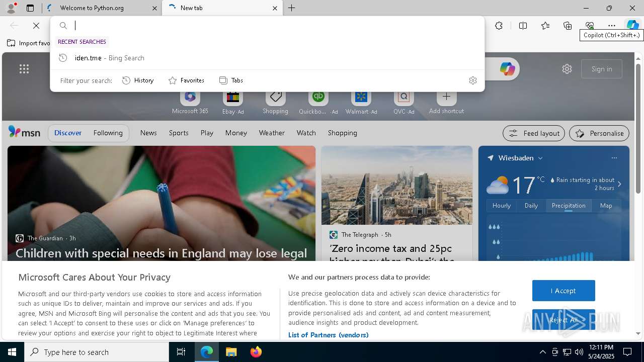
Task: Open the page settings gear icon
Action: pos(567,69)
